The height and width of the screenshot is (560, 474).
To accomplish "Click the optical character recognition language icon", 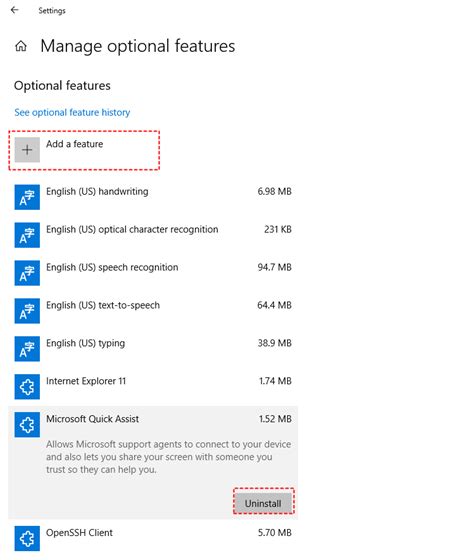I will point(27,235).
